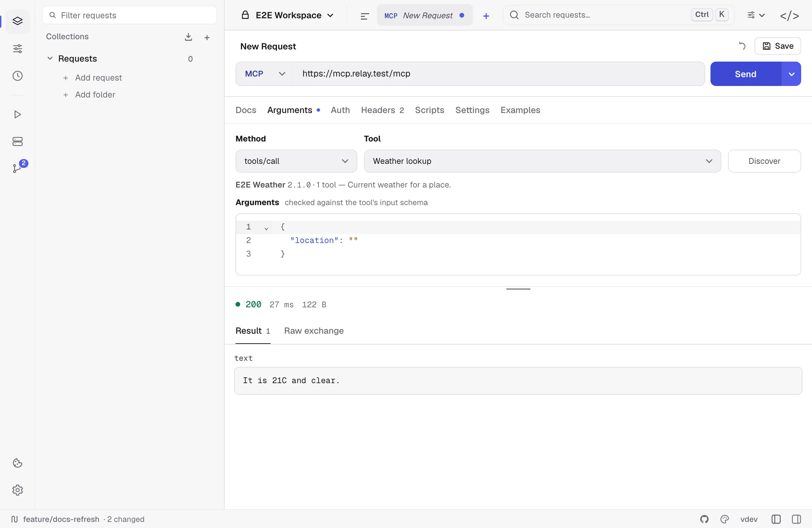Toggle the right panel layout icon
Viewport: 812px width, 528px height.
click(796, 519)
